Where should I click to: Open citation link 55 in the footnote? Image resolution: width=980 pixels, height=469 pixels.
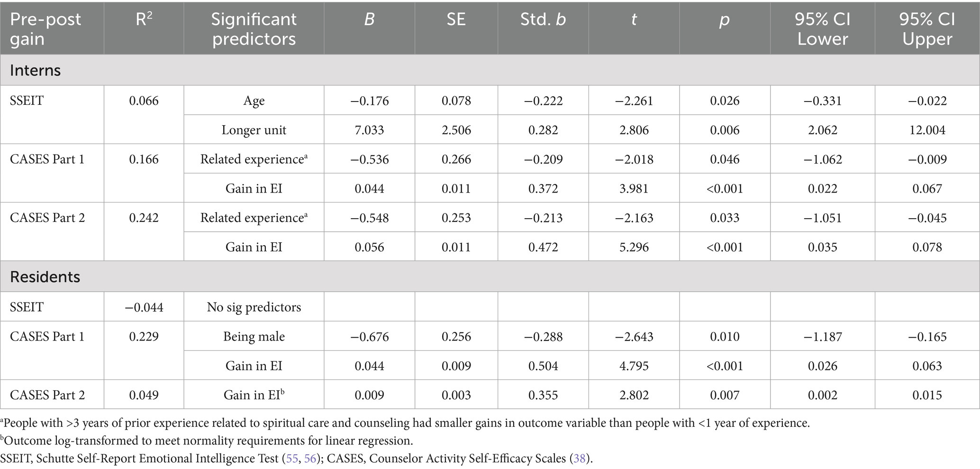(292, 459)
